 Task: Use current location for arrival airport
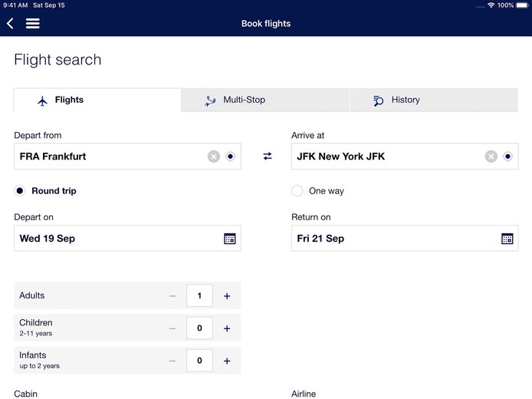tap(507, 157)
